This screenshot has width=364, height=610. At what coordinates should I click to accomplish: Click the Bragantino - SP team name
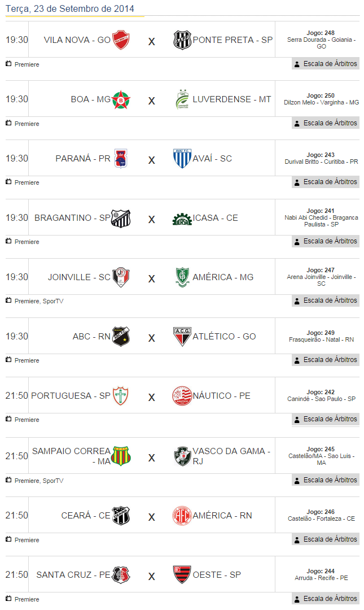tap(72, 218)
